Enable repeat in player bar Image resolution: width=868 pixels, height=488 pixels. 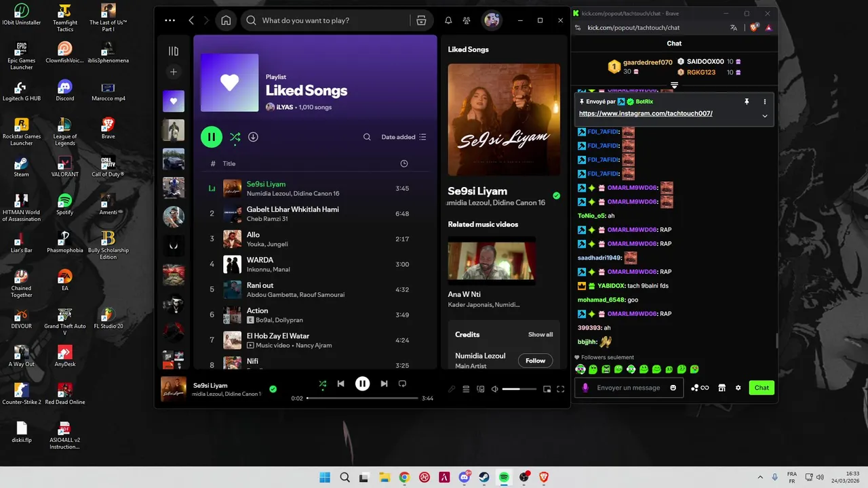tap(402, 384)
